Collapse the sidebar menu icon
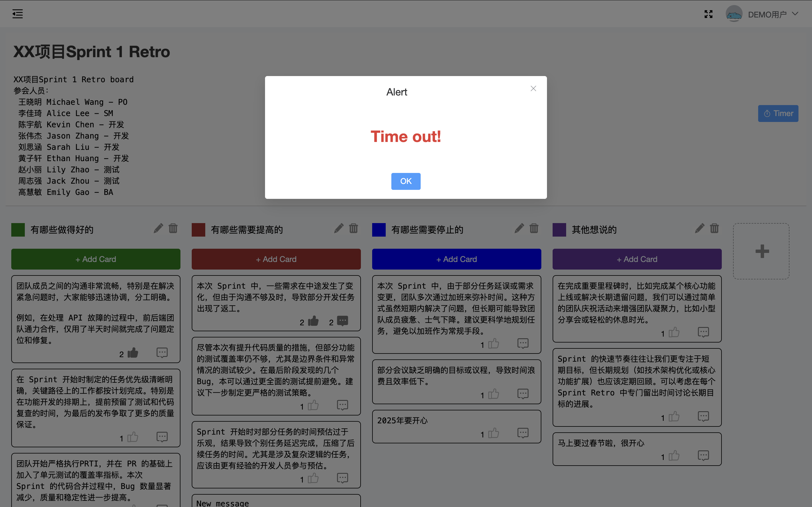 click(x=17, y=14)
